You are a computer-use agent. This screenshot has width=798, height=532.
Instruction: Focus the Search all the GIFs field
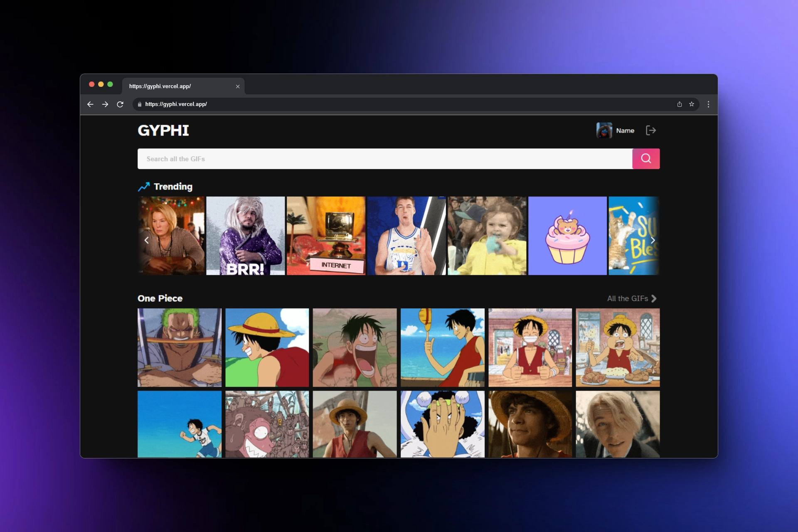385,159
